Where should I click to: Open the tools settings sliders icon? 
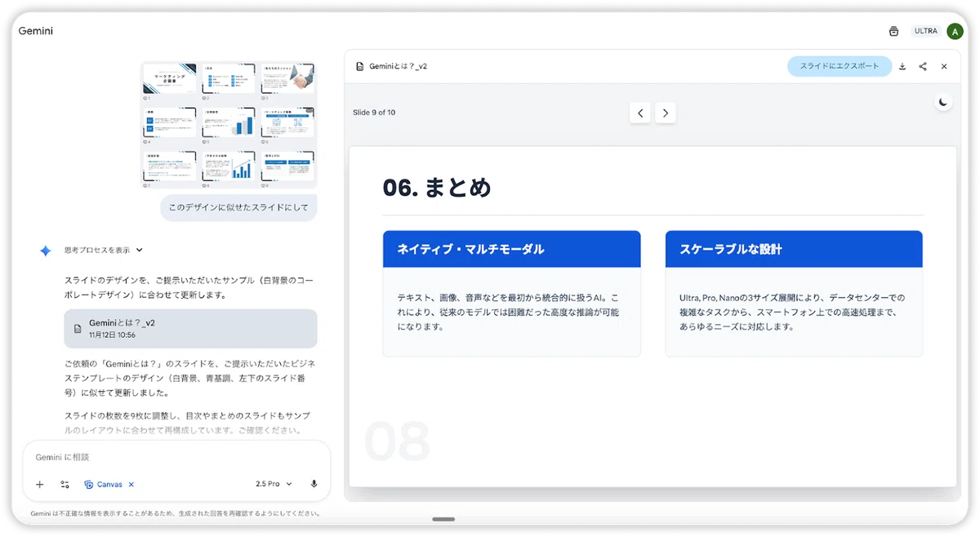click(x=65, y=484)
